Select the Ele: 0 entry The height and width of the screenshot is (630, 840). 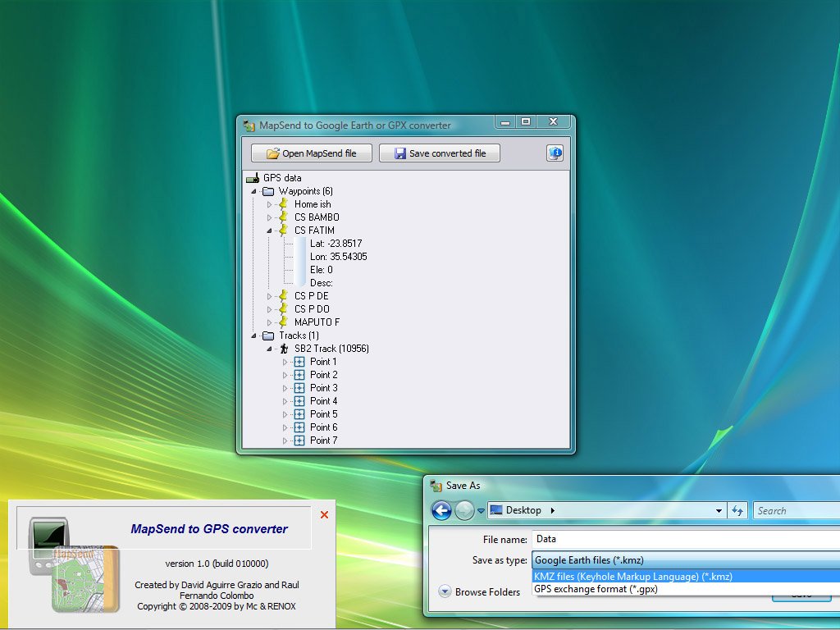[322, 269]
